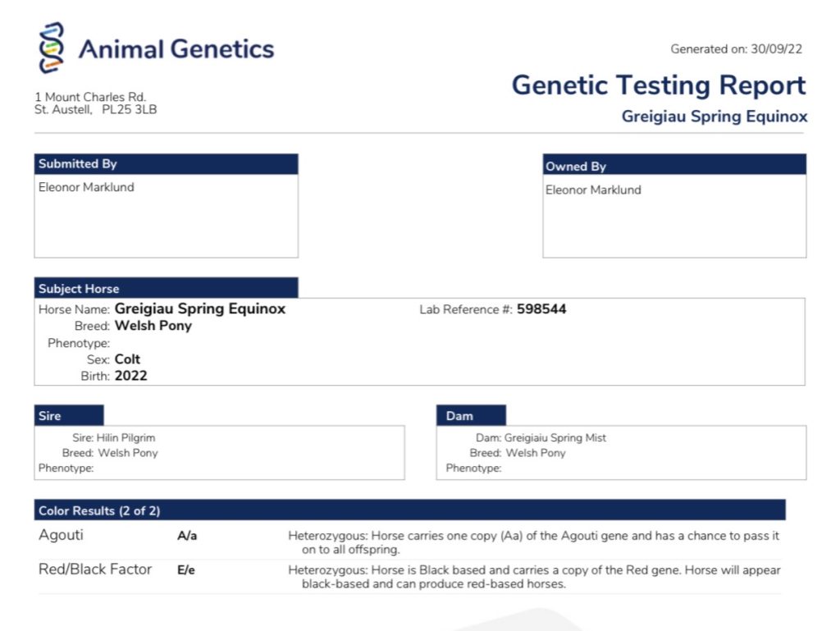Click the Generated on date text
Viewport: 840px width, 631px height.
click(x=736, y=49)
